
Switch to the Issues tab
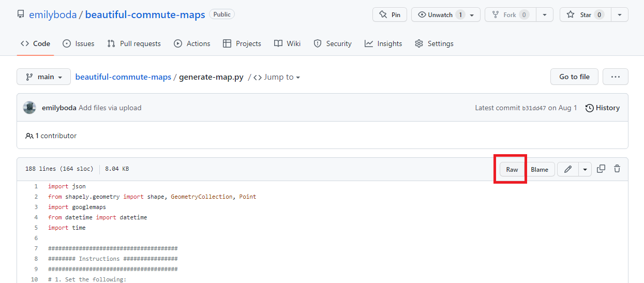click(78, 43)
